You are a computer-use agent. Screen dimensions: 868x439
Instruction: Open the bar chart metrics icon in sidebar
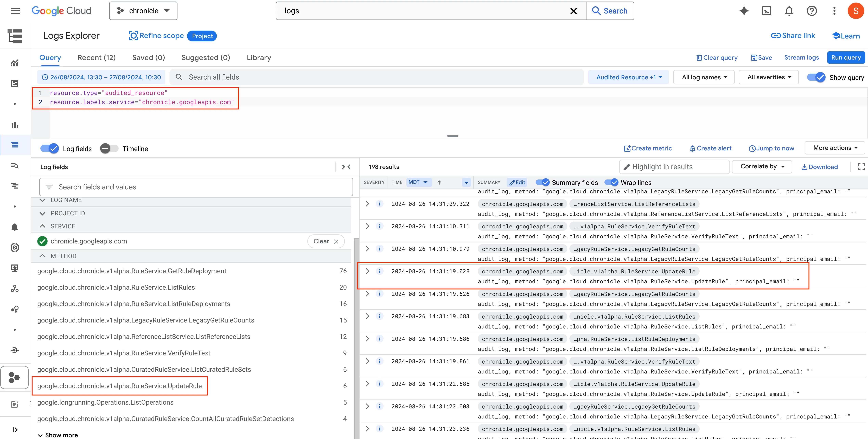click(x=15, y=125)
